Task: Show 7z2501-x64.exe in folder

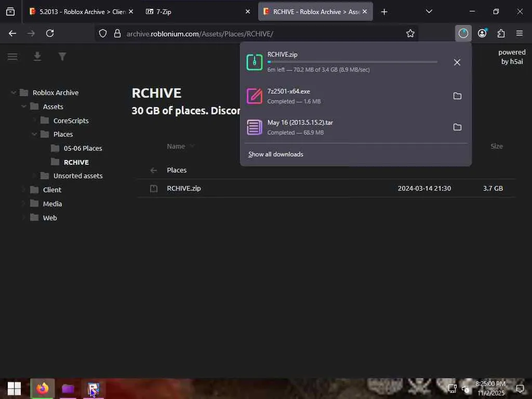Action: pos(457,96)
